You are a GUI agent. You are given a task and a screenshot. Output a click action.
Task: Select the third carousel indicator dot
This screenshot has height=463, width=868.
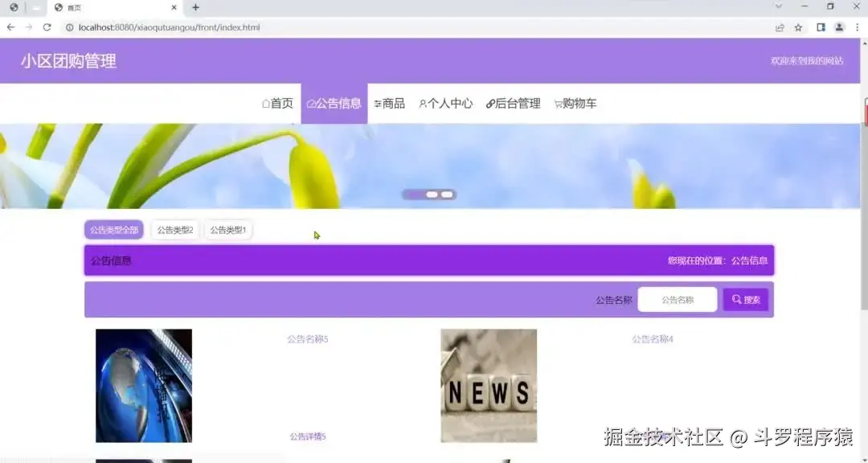[447, 195]
